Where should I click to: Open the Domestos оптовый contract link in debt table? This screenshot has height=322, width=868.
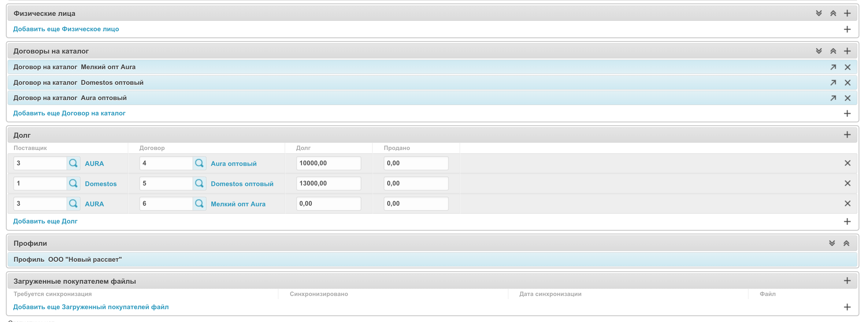point(242,184)
